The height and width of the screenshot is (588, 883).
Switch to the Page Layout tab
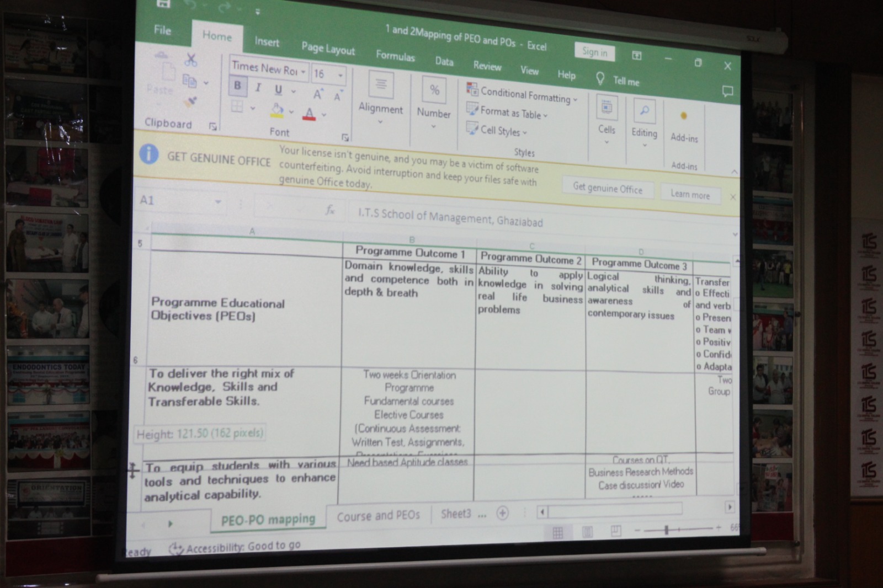pyautogui.click(x=328, y=49)
